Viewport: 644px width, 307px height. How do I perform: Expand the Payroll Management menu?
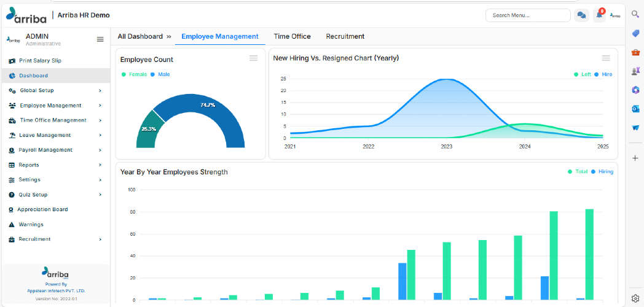click(55, 150)
